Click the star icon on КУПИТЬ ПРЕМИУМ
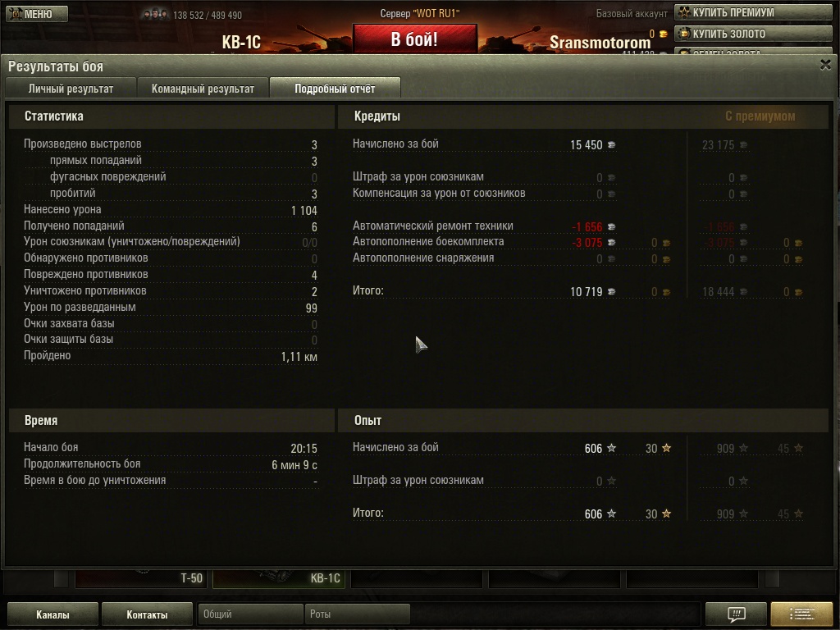 (x=684, y=11)
